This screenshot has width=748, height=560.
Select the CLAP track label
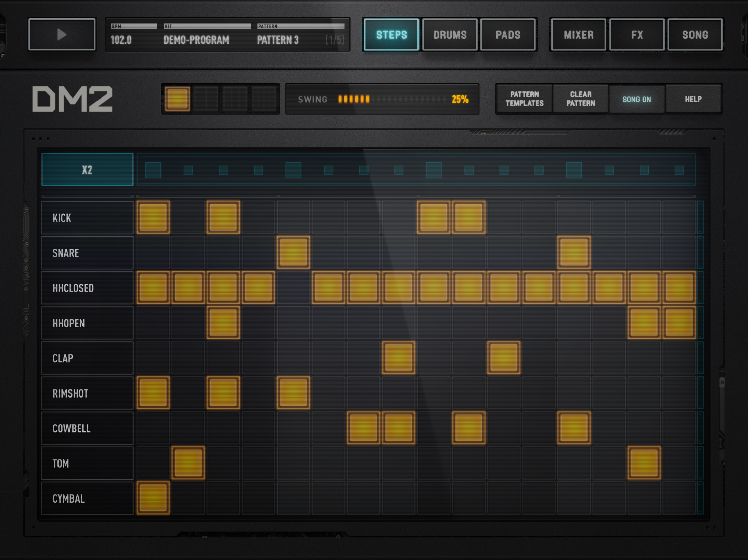pyautogui.click(x=87, y=358)
